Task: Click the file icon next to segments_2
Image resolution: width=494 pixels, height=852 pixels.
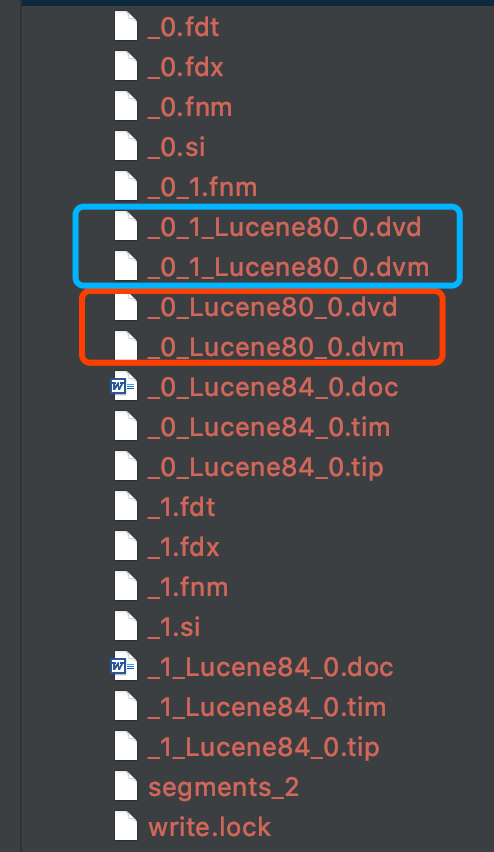Action: [x=126, y=787]
